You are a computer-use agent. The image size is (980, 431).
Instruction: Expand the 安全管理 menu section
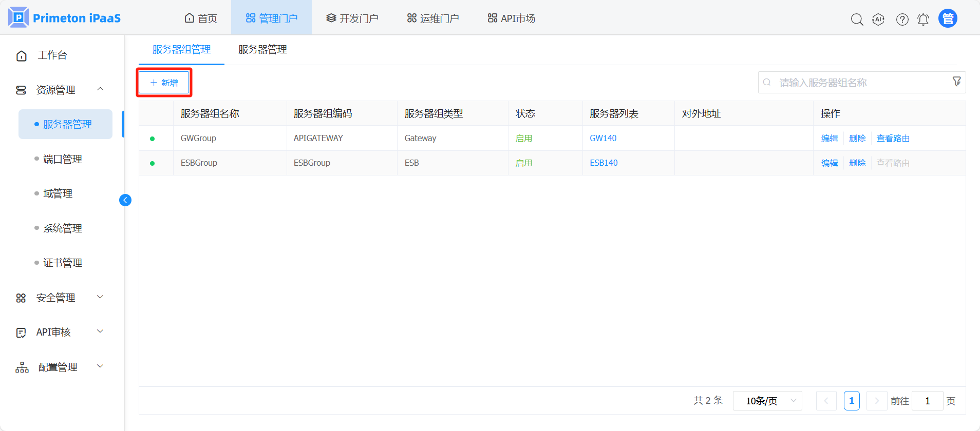pyautogui.click(x=100, y=297)
